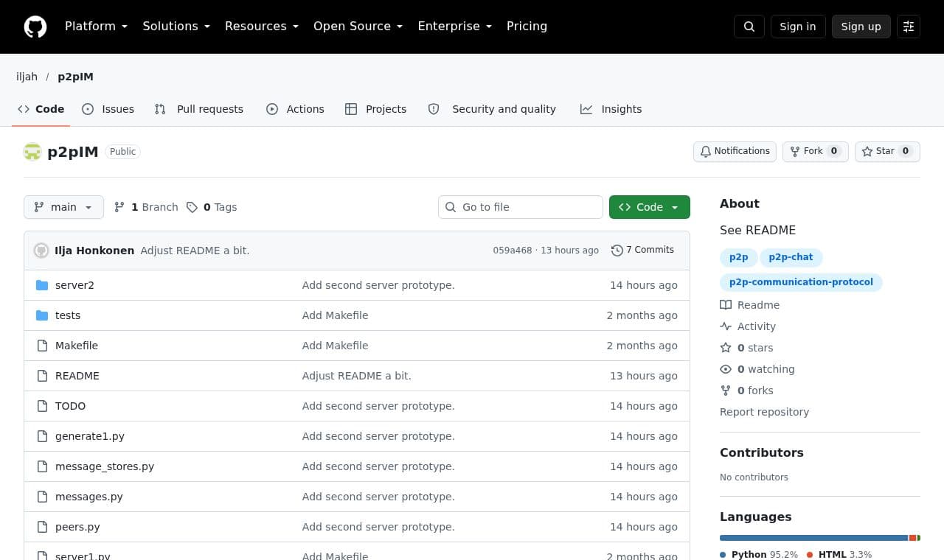Switch to the Insights tab
The image size is (944, 560).
coord(611,109)
